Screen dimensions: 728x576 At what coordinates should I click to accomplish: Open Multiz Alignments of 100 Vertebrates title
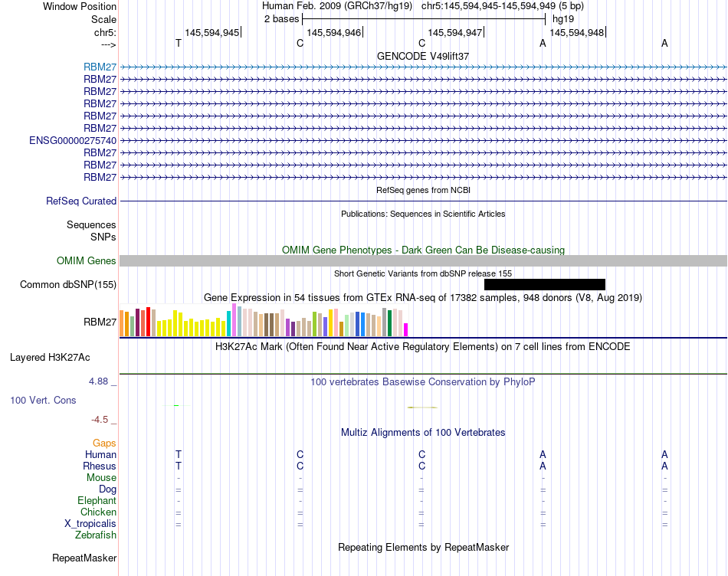click(x=423, y=433)
